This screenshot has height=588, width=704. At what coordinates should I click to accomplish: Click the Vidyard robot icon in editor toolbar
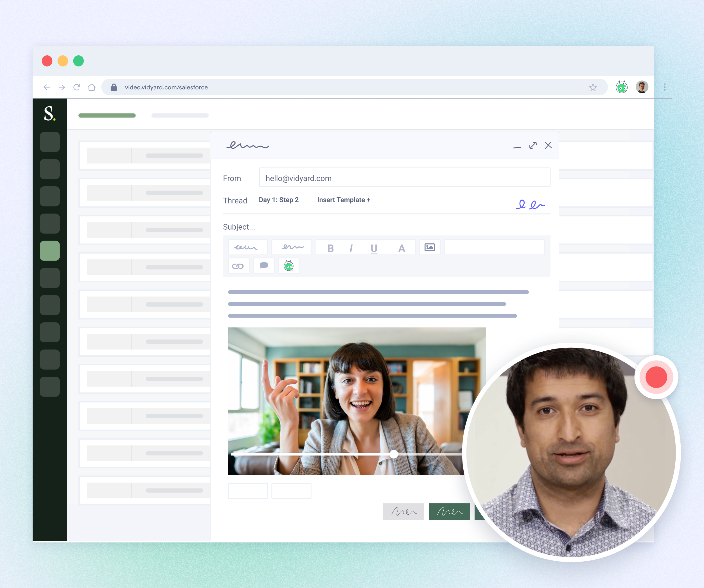pyautogui.click(x=288, y=266)
